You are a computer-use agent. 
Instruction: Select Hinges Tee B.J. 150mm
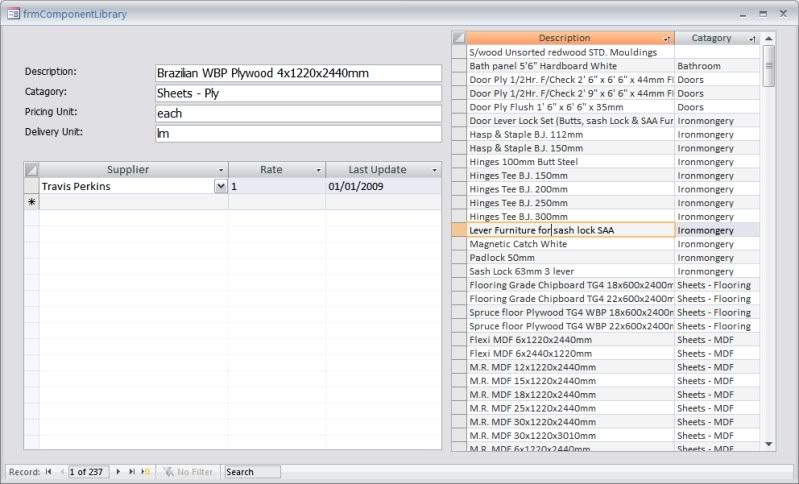pos(570,176)
